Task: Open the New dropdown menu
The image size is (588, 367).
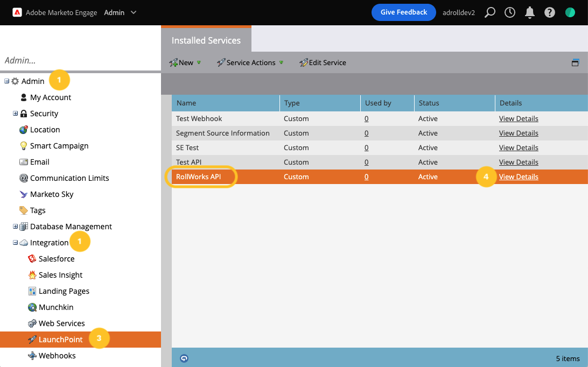Action: click(185, 62)
